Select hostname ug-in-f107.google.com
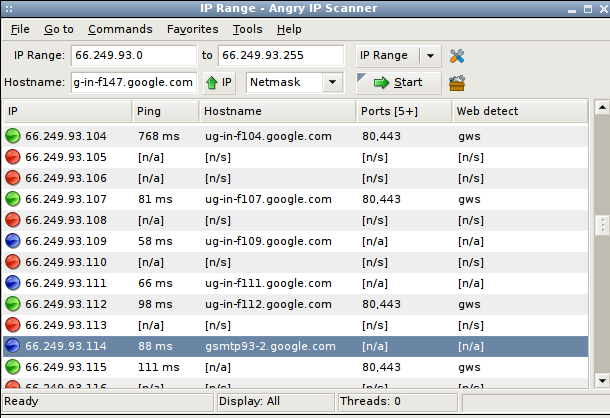 [x=268, y=199]
